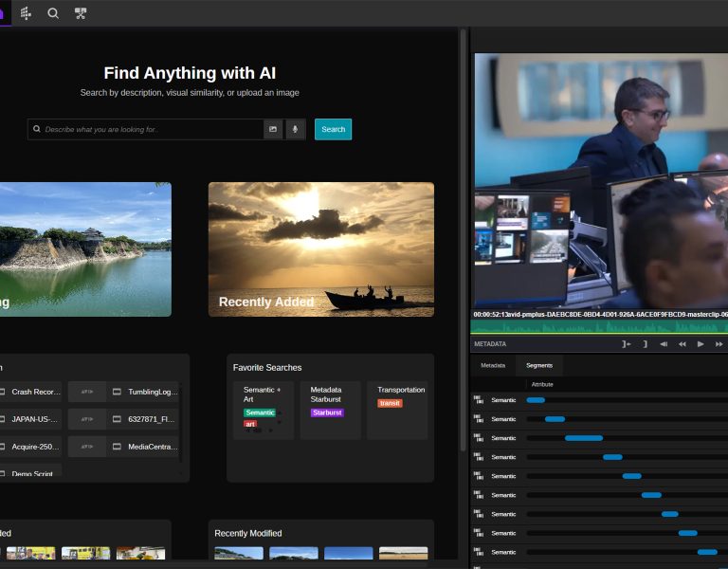The width and height of the screenshot is (728, 569).
Task: Open the process workflow icon in top bar
Action: (81, 13)
